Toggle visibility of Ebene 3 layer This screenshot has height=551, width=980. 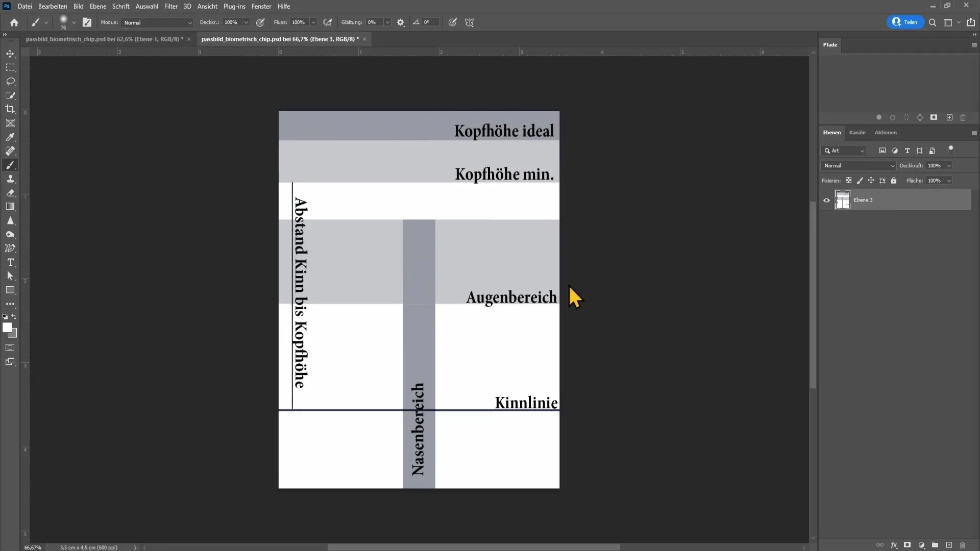pos(826,200)
